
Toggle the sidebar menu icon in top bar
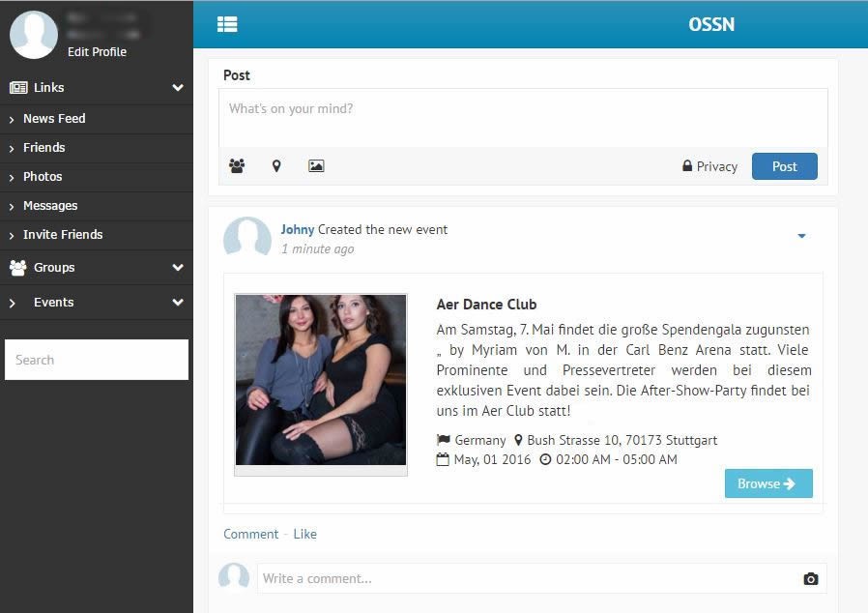point(227,24)
